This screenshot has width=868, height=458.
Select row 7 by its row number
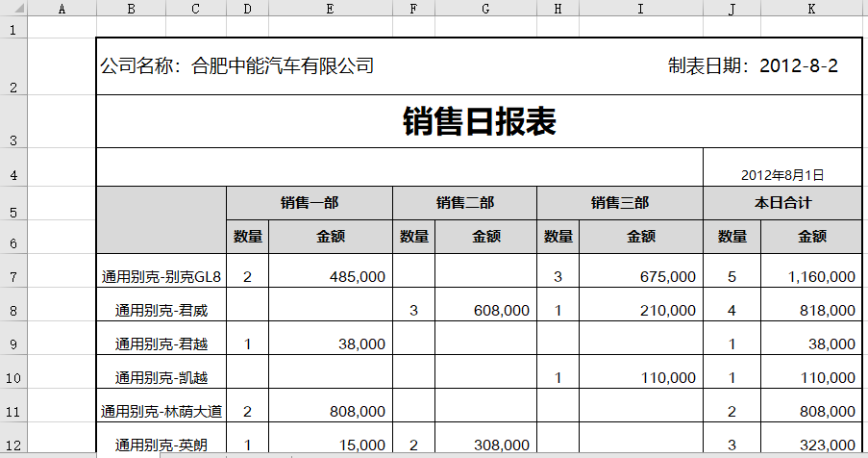pos(13,277)
